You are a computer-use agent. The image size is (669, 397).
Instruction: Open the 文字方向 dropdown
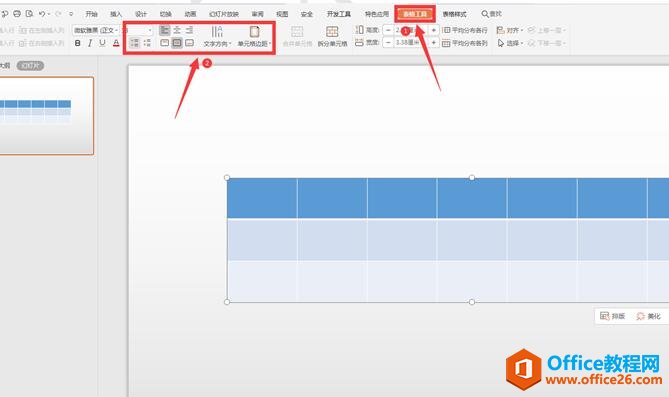tap(217, 36)
